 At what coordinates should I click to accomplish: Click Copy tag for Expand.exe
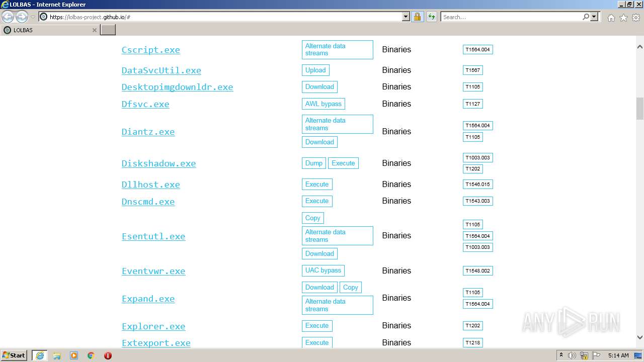pyautogui.click(x=351, y=287)
